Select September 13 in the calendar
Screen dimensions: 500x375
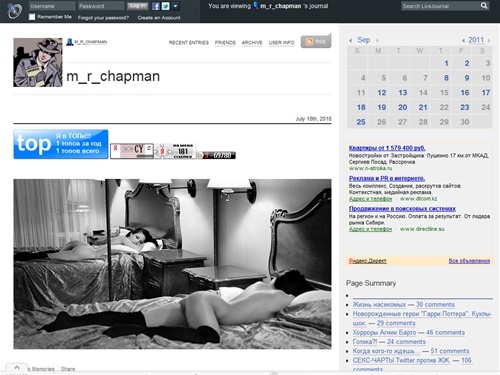pyautogui.click(x=403, y=93)
